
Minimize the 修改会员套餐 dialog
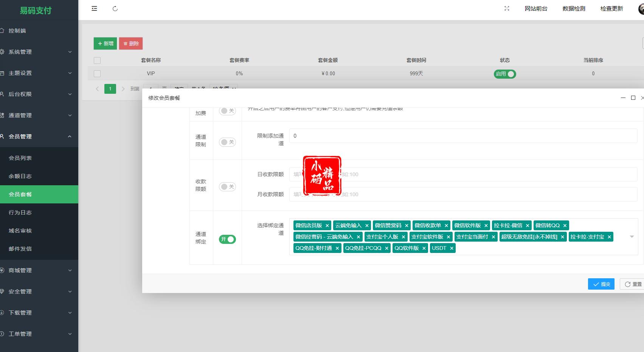[623, 98]
